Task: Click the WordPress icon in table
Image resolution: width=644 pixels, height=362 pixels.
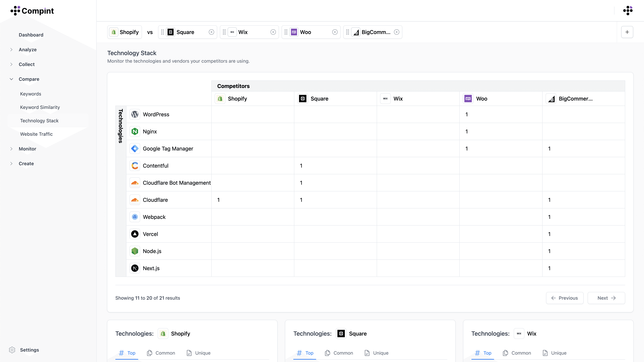Action: (x=135, y=114)
